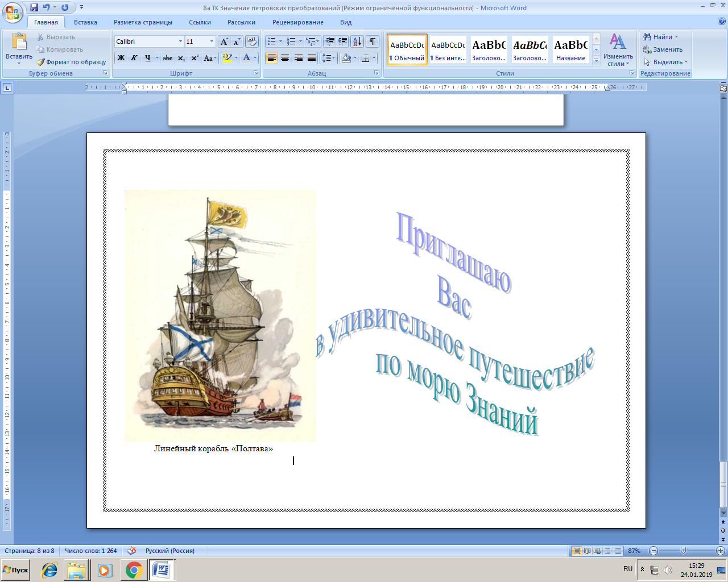Paste using the Вставить clipboard icon

(x=19, y=43)
